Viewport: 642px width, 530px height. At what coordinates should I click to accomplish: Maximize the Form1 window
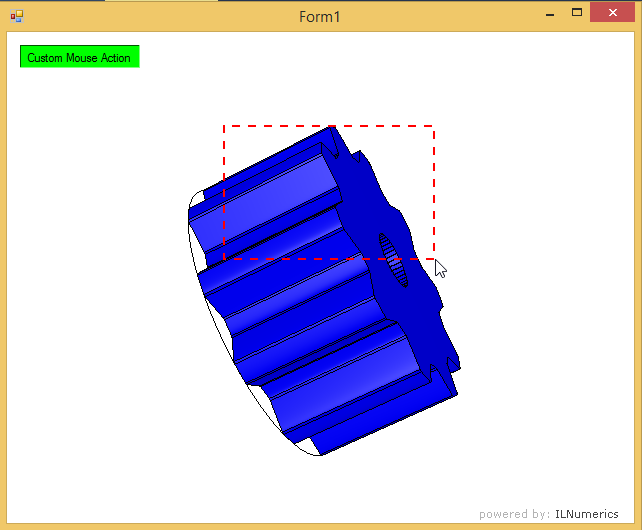pyautogui.click(x=577, y=13)
